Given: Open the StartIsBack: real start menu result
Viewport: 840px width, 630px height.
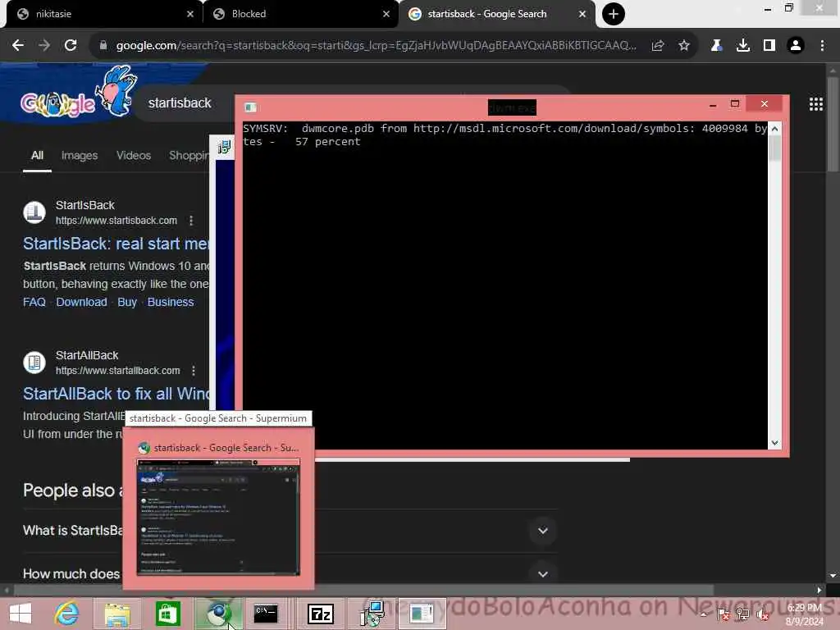Looking at the screenshot, I should 116,244.
